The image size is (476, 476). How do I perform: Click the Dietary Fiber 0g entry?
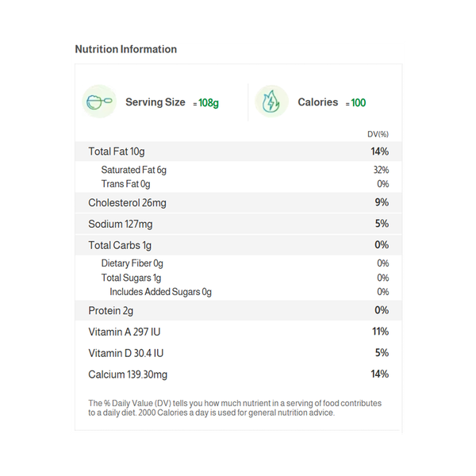132,263
